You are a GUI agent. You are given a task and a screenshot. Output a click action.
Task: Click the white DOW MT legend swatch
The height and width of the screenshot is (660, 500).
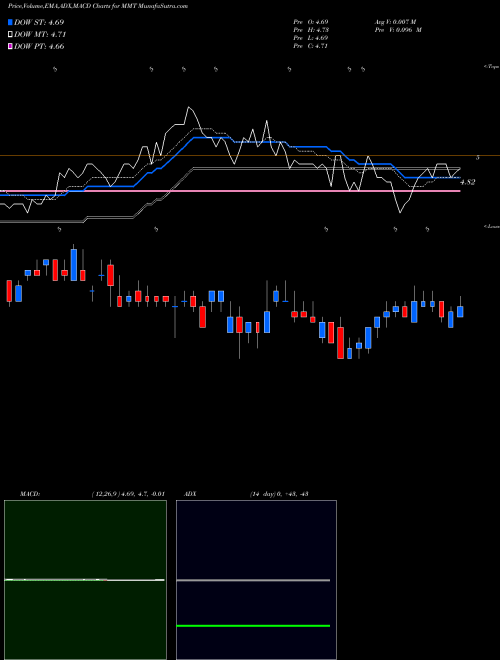(x=10, y=35)
